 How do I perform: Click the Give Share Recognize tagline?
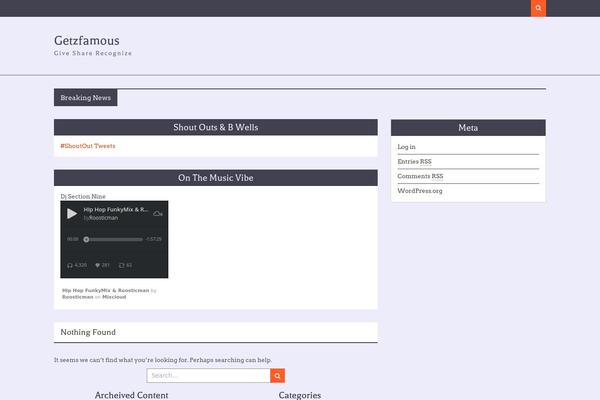93,53
